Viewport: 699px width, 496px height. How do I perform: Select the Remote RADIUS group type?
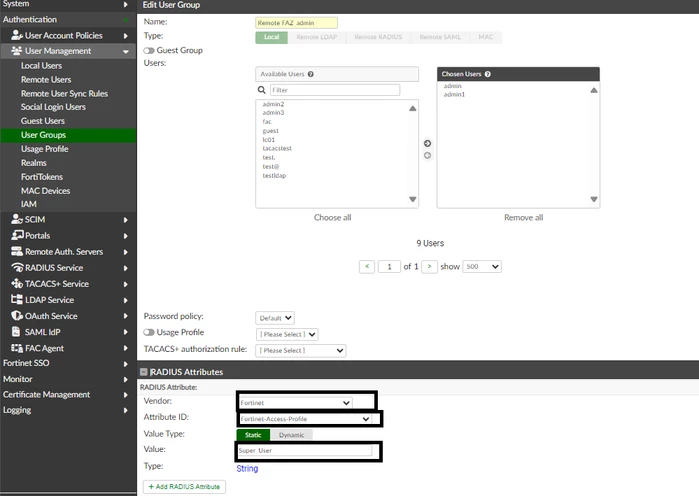(x=378, y=37)
